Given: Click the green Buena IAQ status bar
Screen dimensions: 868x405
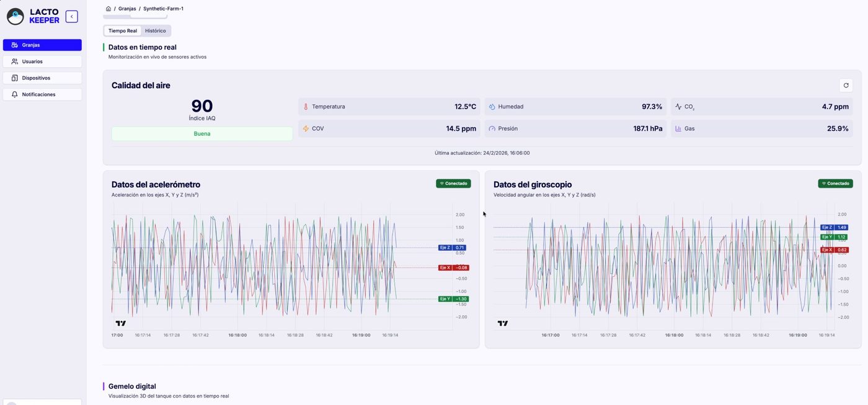Looking at the screenshot, I should tap(201, 133).
